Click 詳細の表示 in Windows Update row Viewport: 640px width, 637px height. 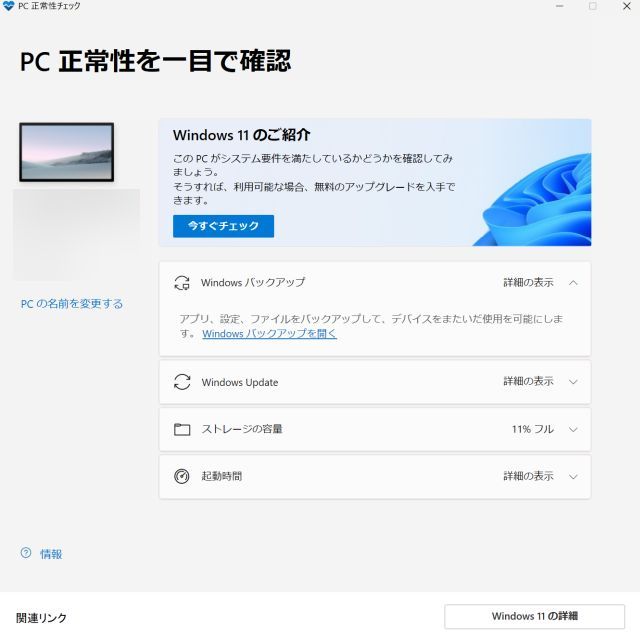[528, 381]
